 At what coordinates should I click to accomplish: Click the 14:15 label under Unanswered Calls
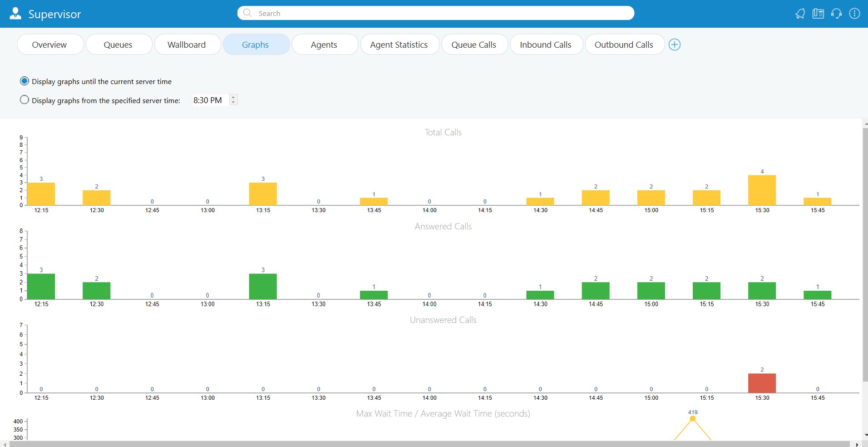tap(485, 398)
